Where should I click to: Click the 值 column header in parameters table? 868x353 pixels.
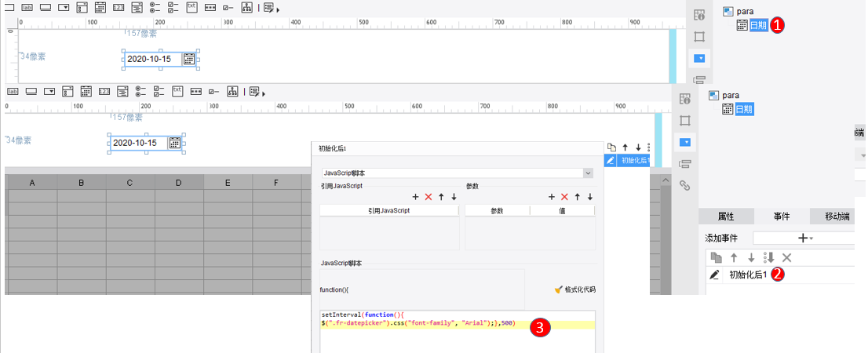coord(562,211)
